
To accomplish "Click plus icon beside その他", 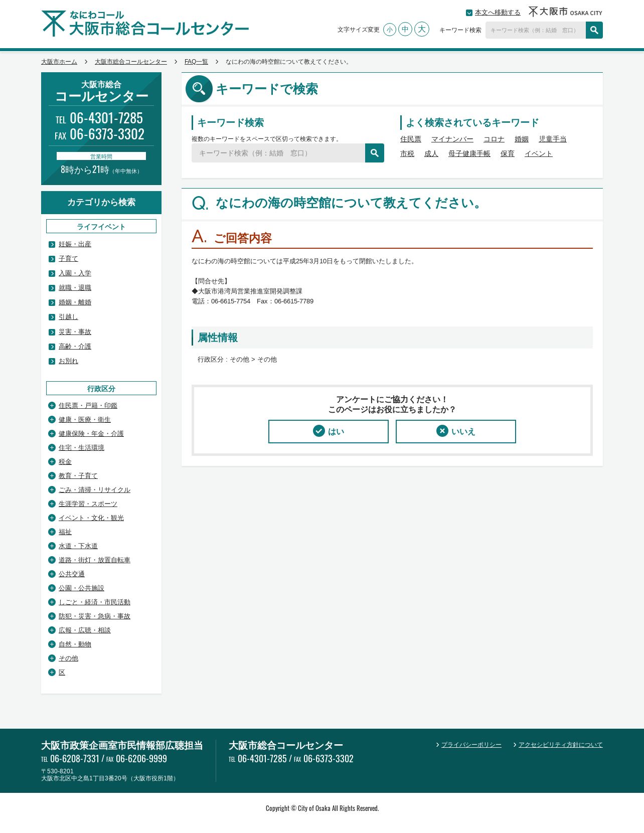I will [52, 658].
